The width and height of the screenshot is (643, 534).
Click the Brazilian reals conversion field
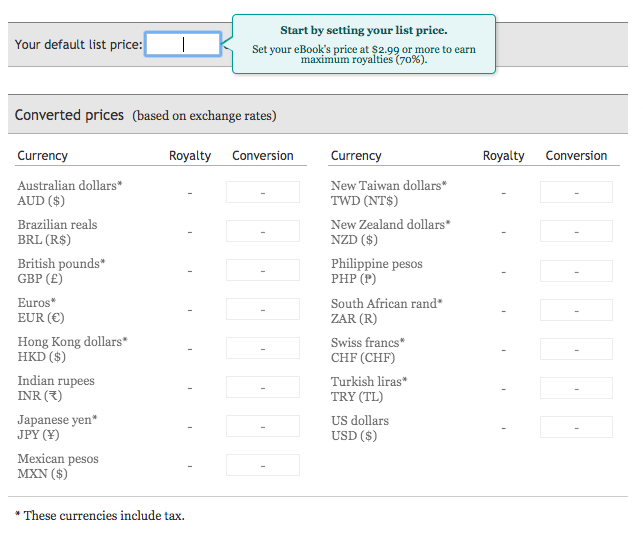(x=262, y=232)
